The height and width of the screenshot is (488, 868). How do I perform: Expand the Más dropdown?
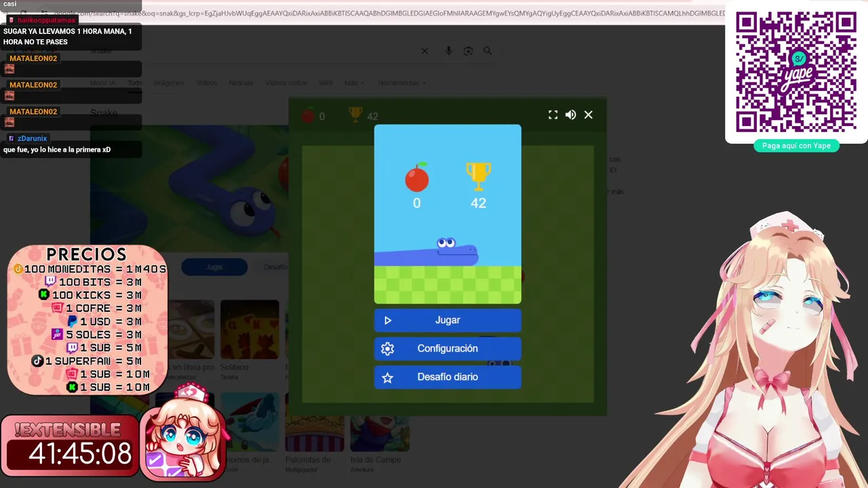(x=354, y=83)
